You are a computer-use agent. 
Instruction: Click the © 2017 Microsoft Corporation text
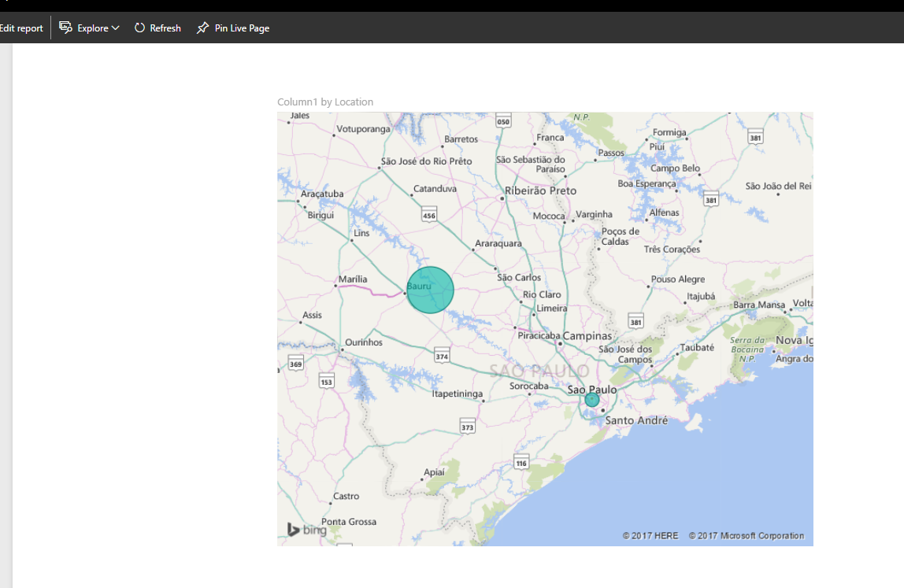point(746,535)
